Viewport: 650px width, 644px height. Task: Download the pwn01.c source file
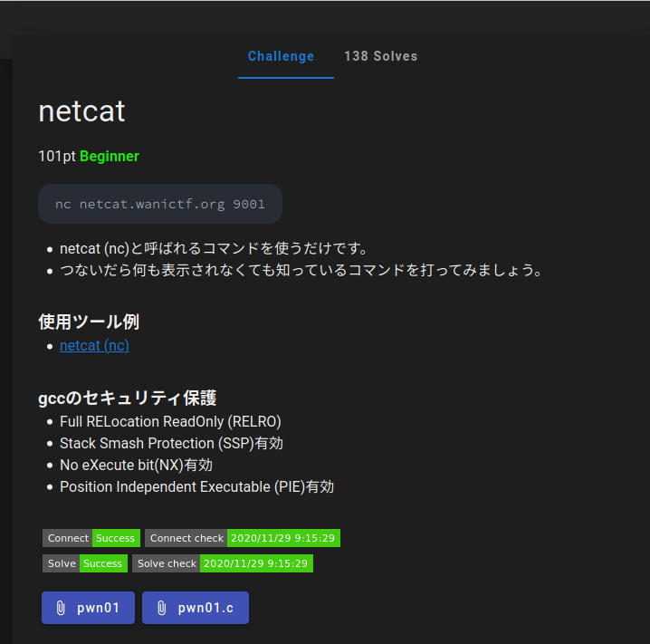[196, 608]
